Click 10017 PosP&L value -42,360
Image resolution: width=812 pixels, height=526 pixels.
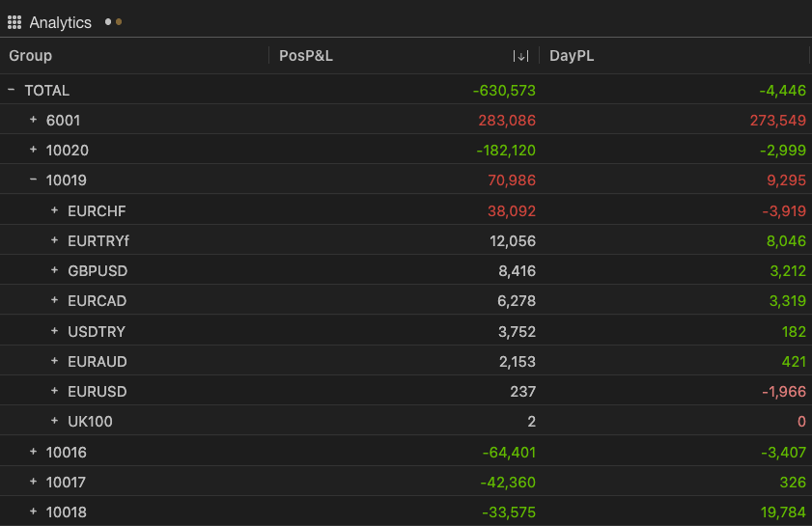[508, 483]
